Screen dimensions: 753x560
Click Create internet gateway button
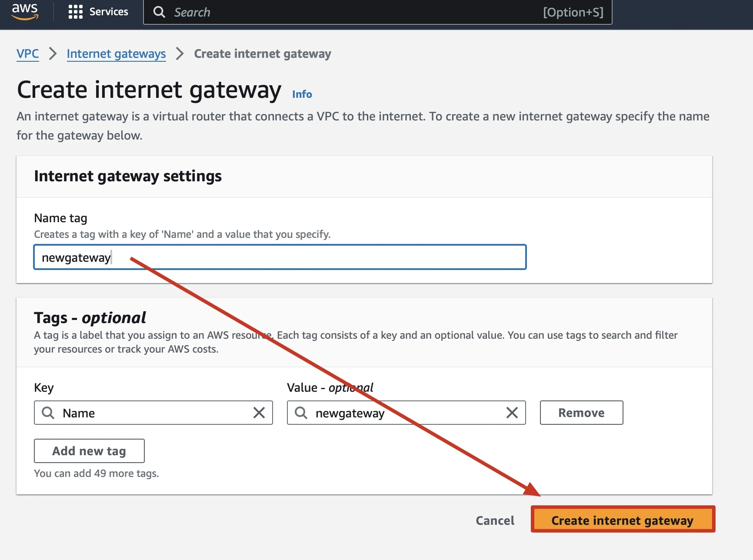coord(622,520)
